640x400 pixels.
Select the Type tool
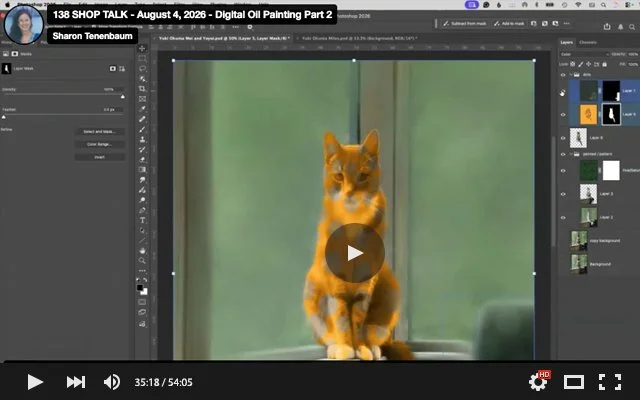point(142,220)
